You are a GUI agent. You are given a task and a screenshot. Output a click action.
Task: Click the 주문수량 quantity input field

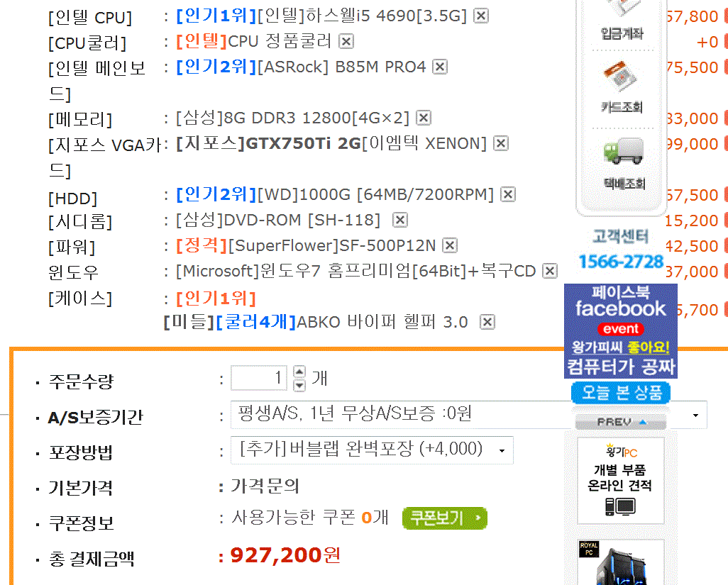[x=258, y=378]
